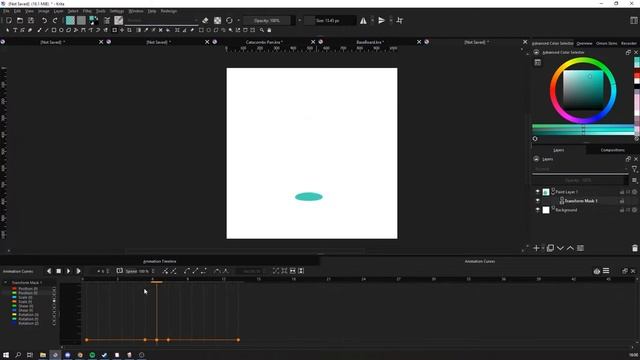
Task: Stop animation playback
Action: click(58, 271)
